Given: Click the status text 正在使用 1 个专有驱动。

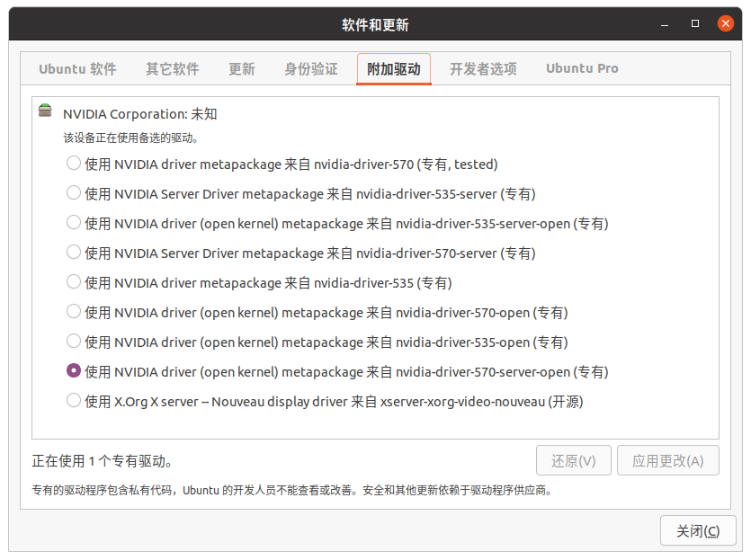Looking at the screenshot, I should [x=102, y=461].
